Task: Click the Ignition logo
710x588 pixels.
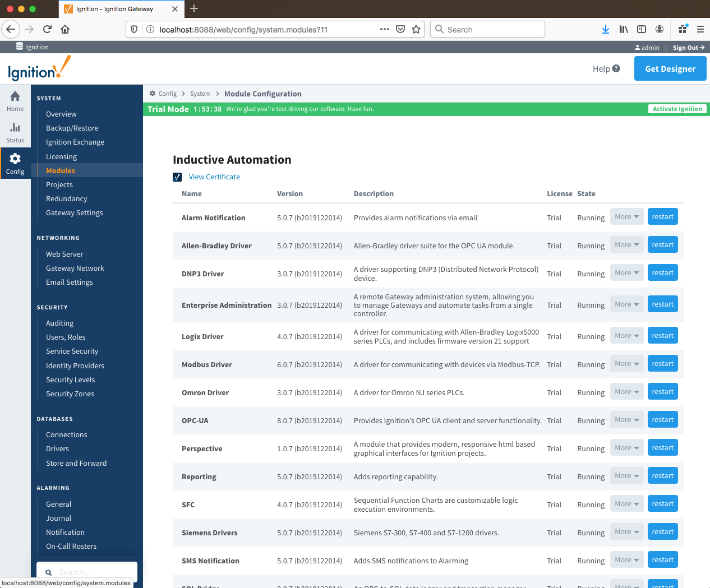Action: [x=39, y=68]
